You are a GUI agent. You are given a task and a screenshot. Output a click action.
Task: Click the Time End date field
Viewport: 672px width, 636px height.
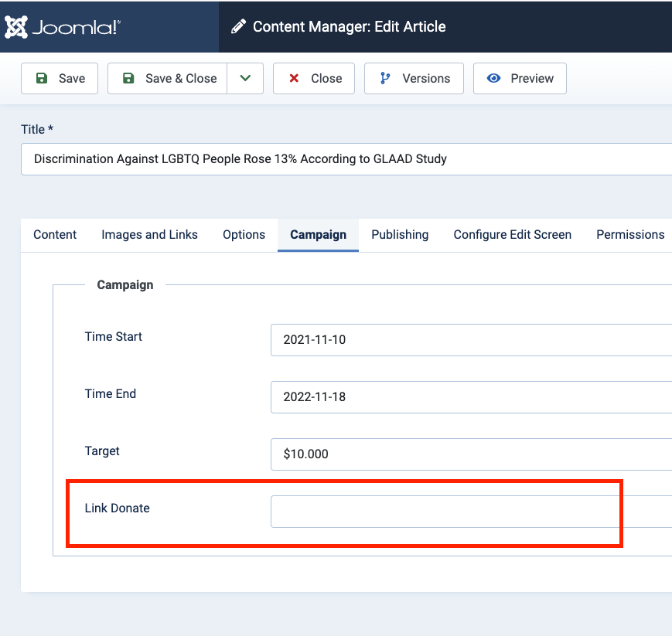point(470,397)
